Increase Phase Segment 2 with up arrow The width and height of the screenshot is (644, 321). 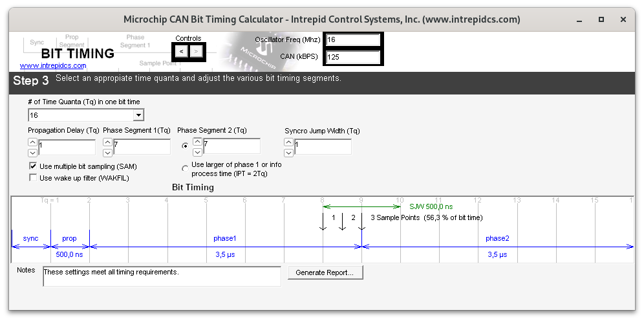click(x=198, y=142)
